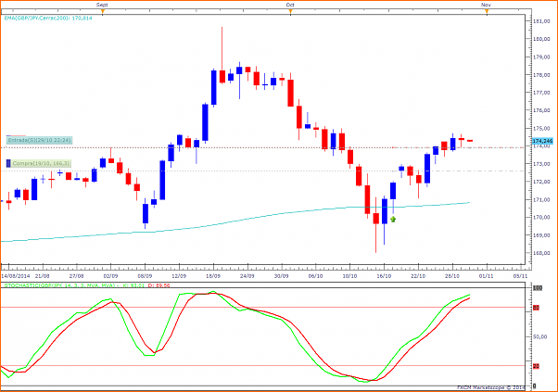The height and width of the screenshot is (392, 558).
Task: Click the blue icon beside Compra label
Action: (x=8, y=164)
